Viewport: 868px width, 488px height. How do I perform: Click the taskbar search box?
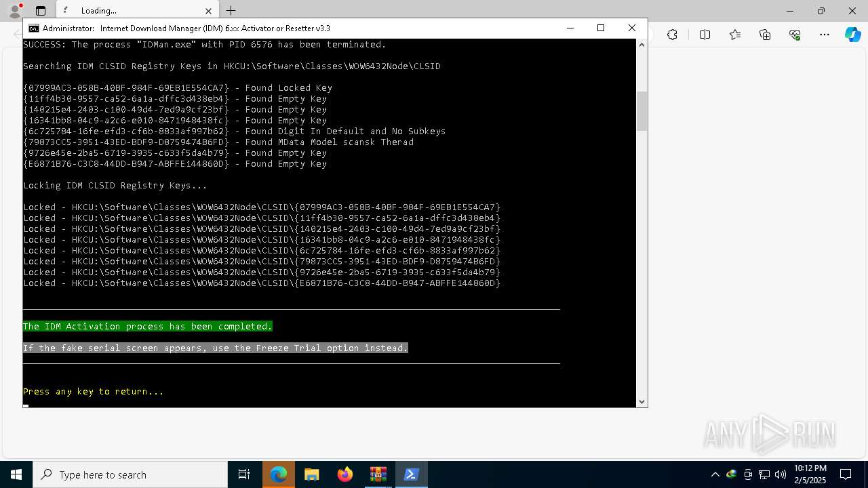(x=130, y=474)
